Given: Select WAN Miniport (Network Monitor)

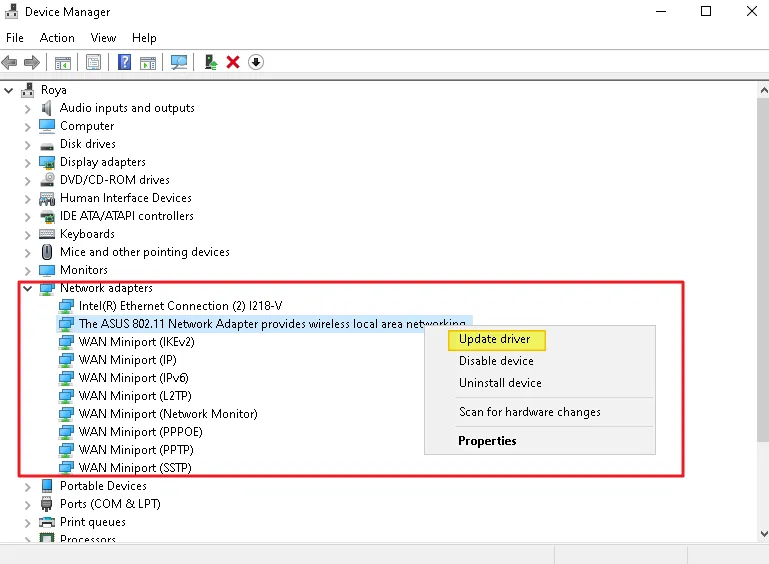Looking at the screenshot, I should pyautogui.click(x=168, y=414).
